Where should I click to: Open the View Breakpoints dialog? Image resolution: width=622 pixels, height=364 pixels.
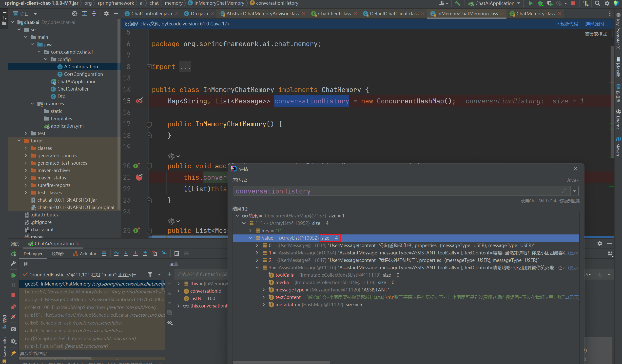13,307
